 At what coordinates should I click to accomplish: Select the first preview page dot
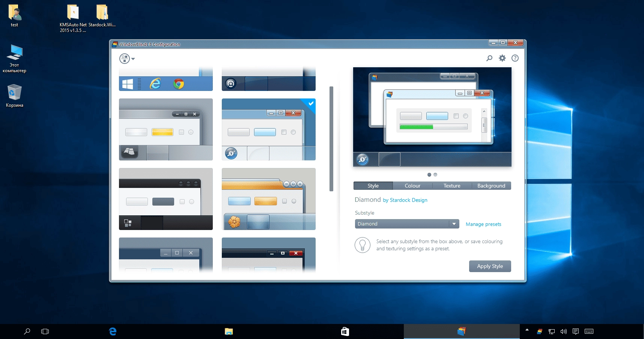point(429,175)
